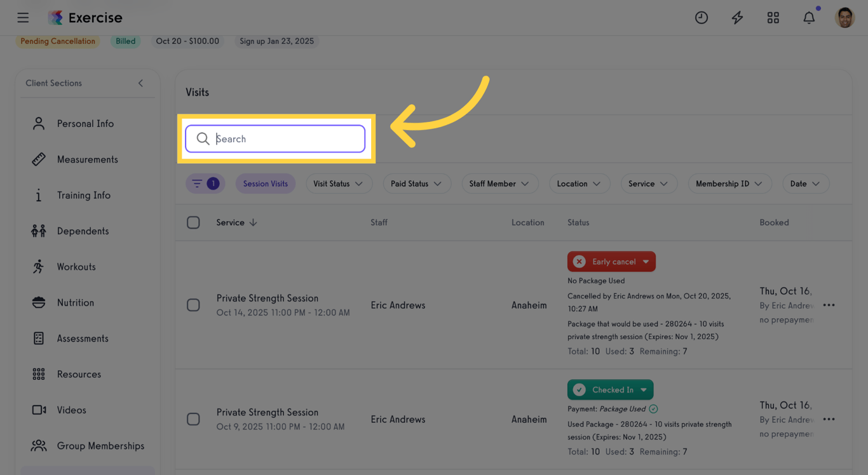Open the Videos section

pyautogui.click(x=71, y=410)
